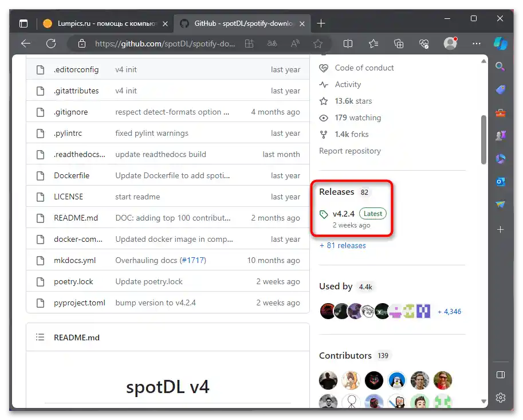Open pull request #1717 link
This screenshot has width=523, height=420.
pyautogui.click(x=192, y=260)
